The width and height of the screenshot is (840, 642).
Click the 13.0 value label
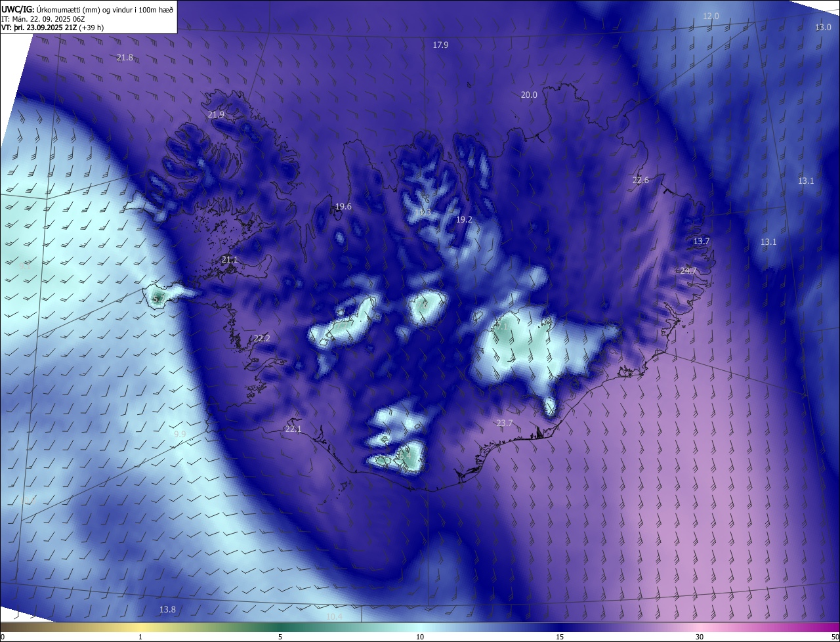823,28
